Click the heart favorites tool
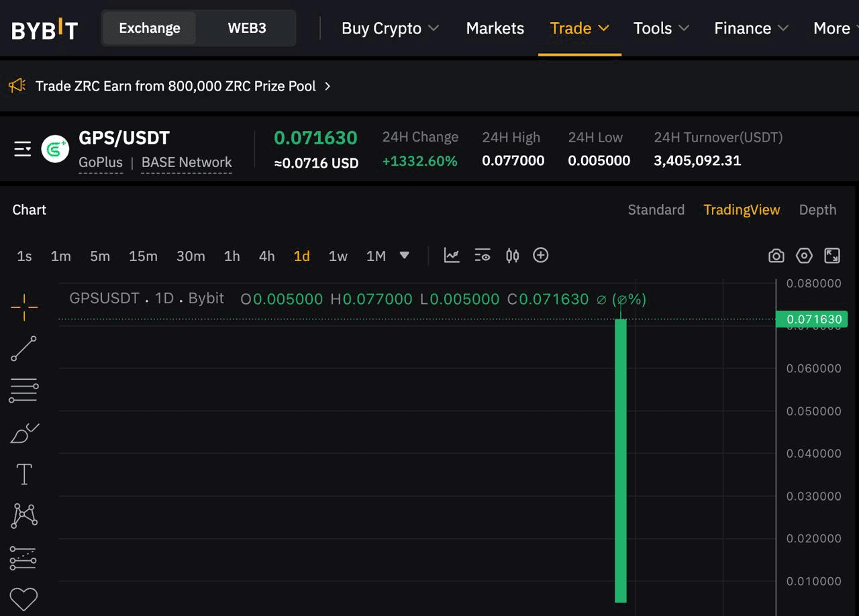859x616 pixels. point(23,599)
